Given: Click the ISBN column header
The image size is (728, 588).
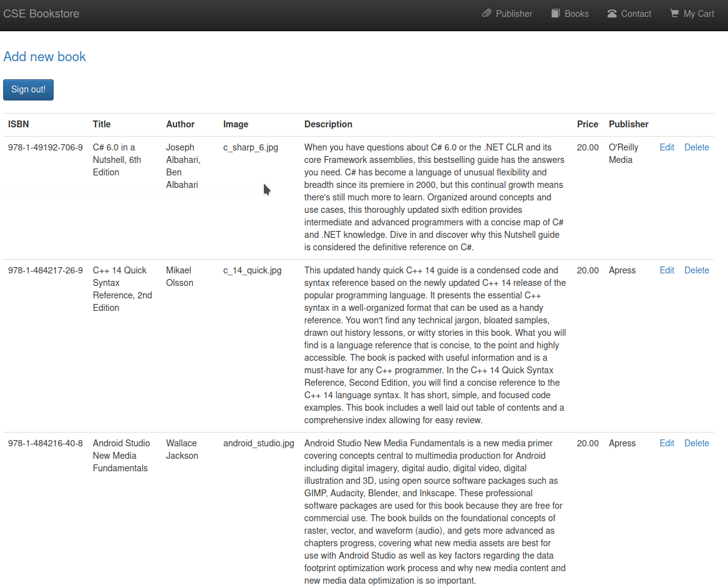Looking at the screenshot, I should point(19,124).
